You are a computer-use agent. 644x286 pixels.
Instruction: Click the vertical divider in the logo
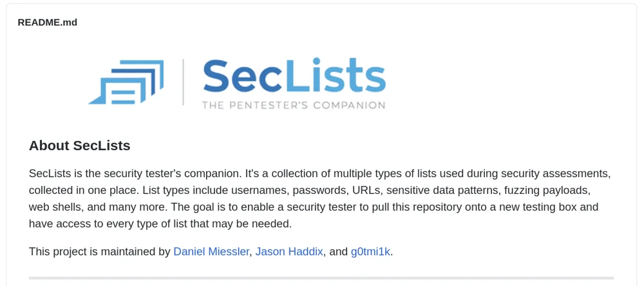(184, 82)
